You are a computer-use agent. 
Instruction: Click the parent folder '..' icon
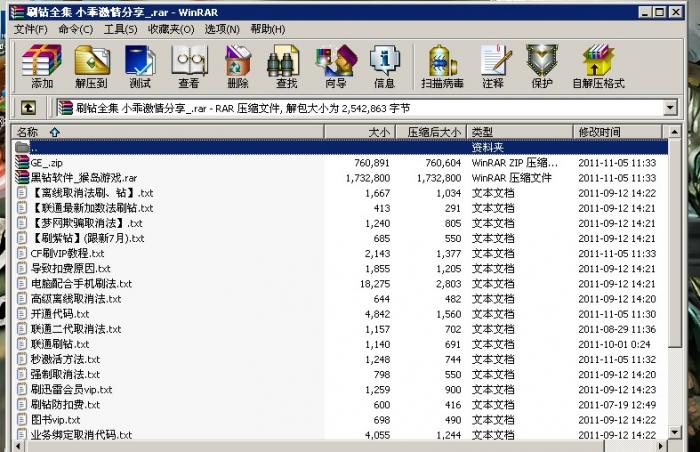coord(22,147)
